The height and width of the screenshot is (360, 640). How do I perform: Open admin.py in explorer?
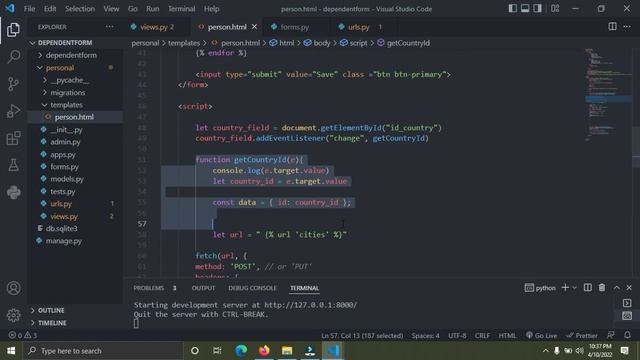[x=65, y=142]
